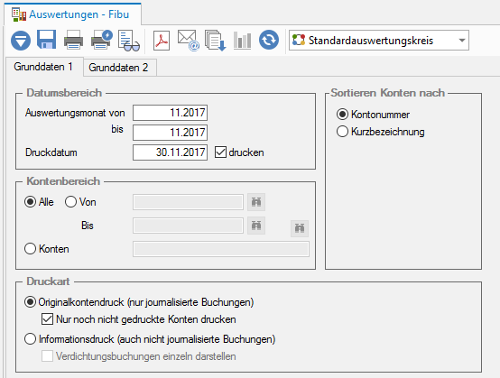Export the report as PDF

pyautogui.click(x=161, y=41)
